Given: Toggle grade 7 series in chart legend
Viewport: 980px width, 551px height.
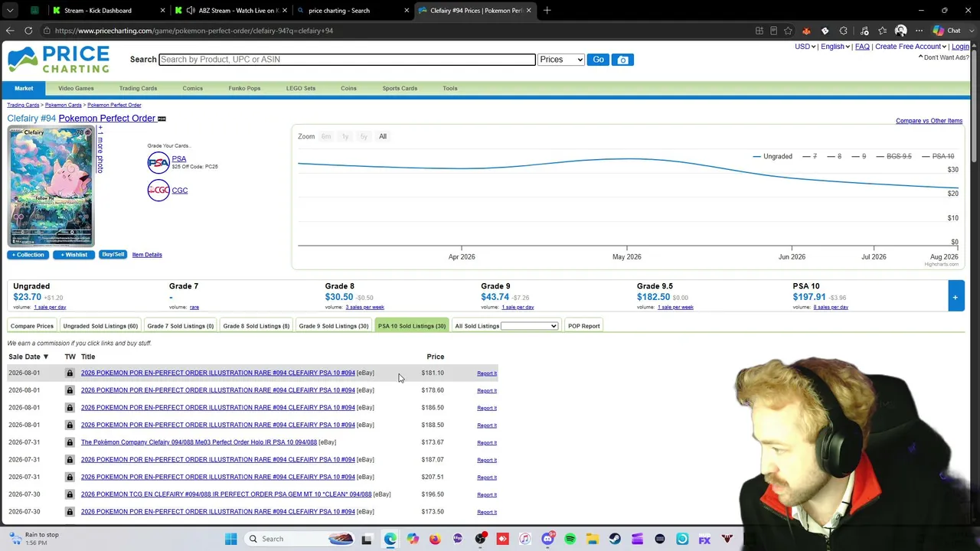Looking at the screenshot, I should [x=809, y=156].
